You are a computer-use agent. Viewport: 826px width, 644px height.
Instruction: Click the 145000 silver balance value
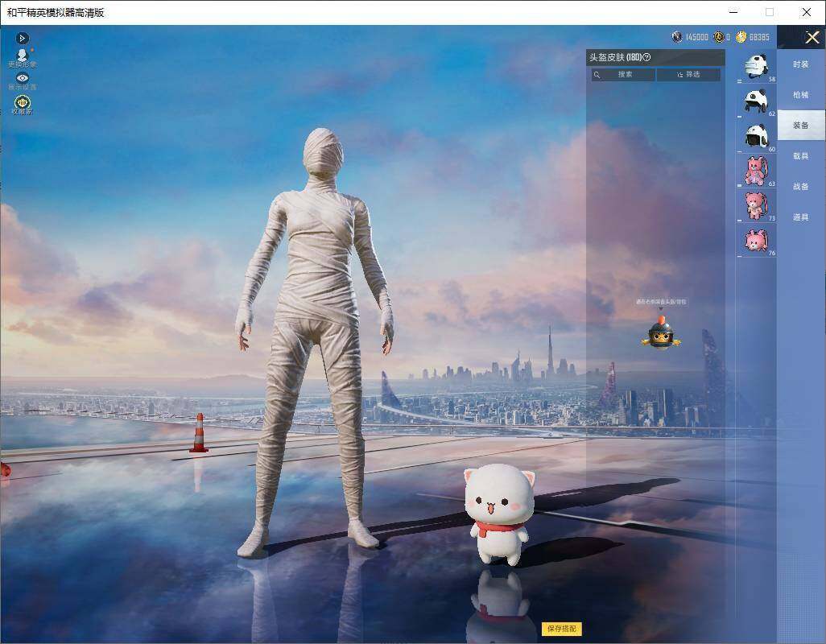696,37
